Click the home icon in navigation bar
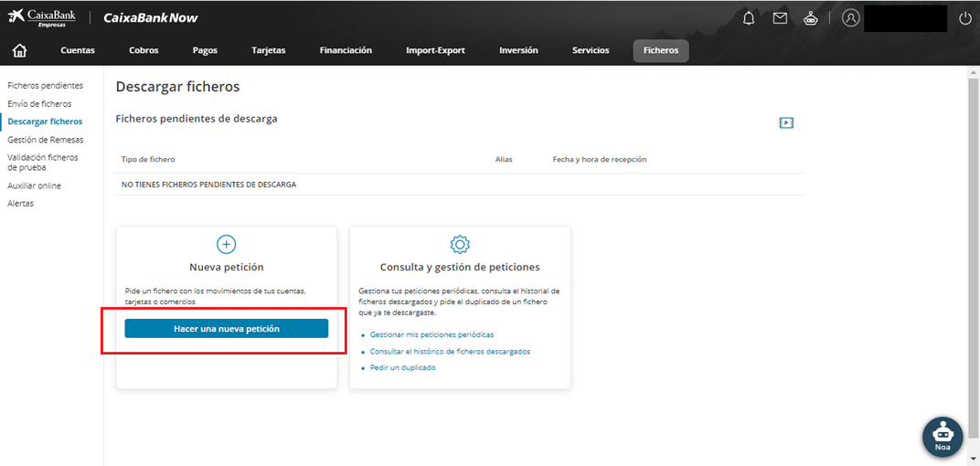 tap(19, 50)
